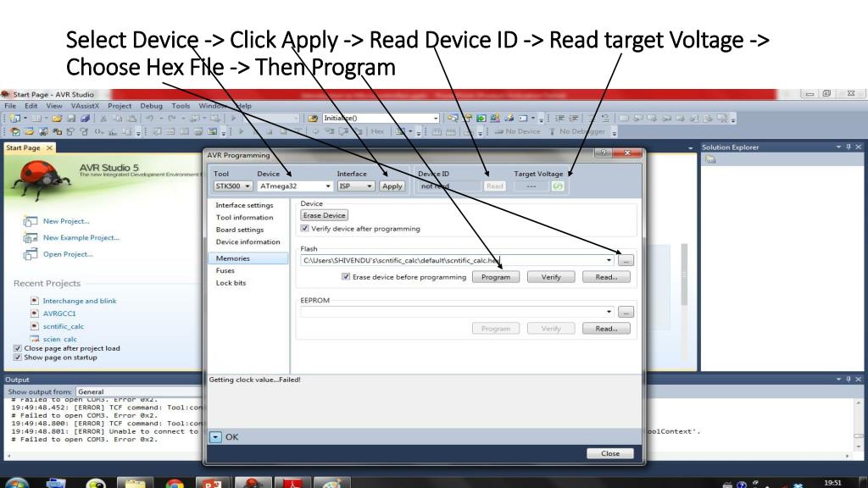This screenshot has height=488, width=868.
Task: Click the green refresh icon next to Target Voltage
Action: click(x=558, y=186)
